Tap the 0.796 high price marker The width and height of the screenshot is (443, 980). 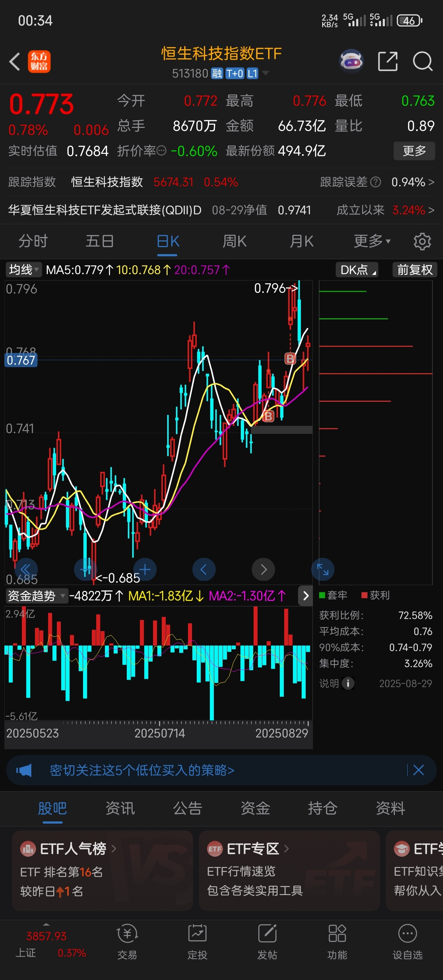point(276,288)
